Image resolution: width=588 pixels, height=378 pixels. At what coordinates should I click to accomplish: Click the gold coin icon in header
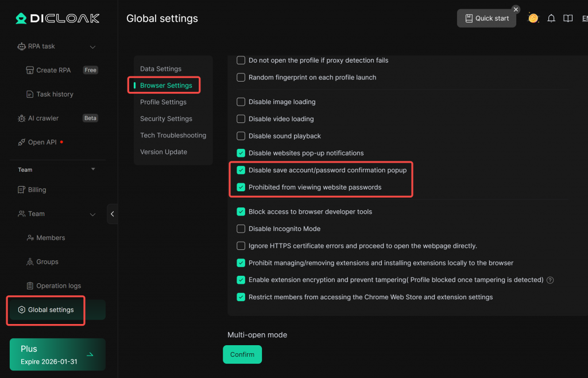click(533, 18)
